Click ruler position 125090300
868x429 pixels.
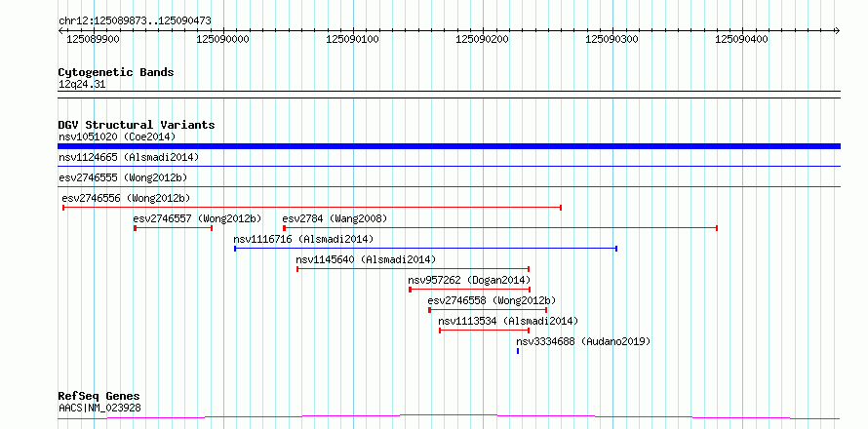coord(612,39)
